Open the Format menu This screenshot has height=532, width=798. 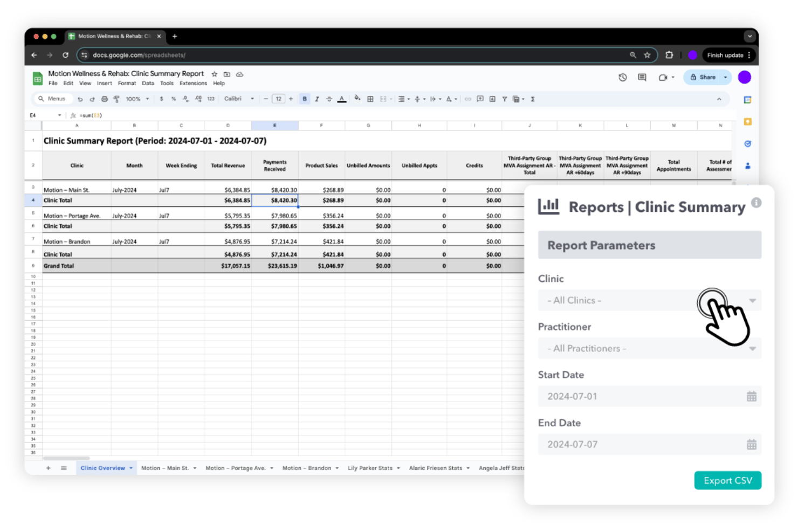click(127, 84)
